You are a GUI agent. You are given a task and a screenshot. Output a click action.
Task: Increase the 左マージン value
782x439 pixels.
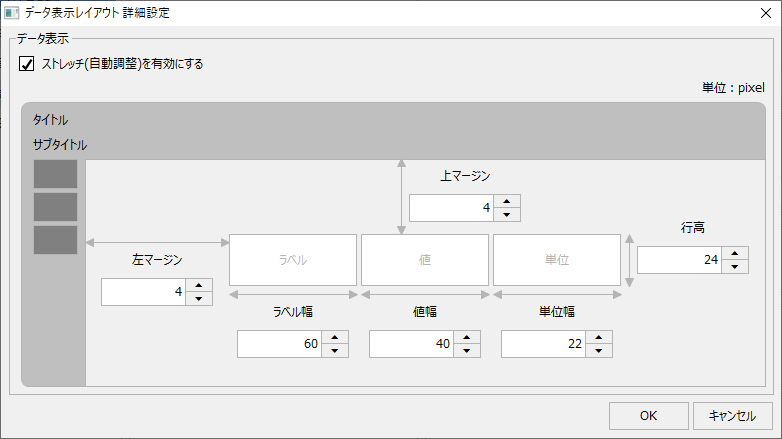(x=200, y=285)
